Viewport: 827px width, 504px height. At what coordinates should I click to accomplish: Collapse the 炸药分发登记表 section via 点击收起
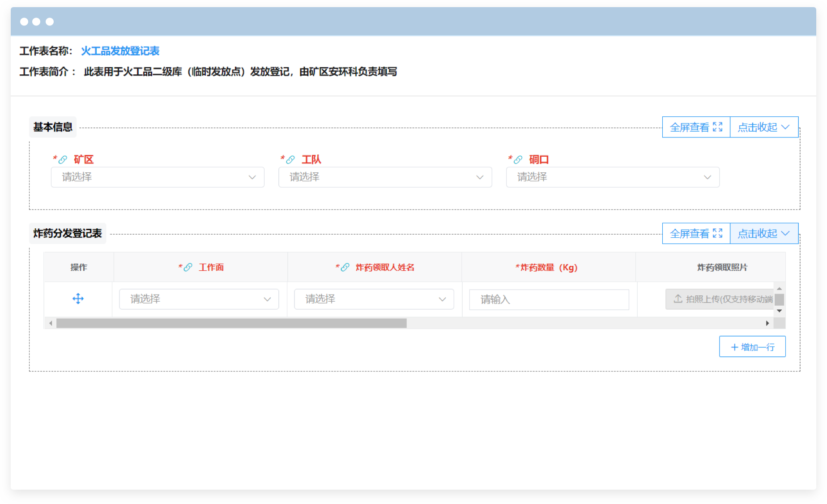(763, 233)
